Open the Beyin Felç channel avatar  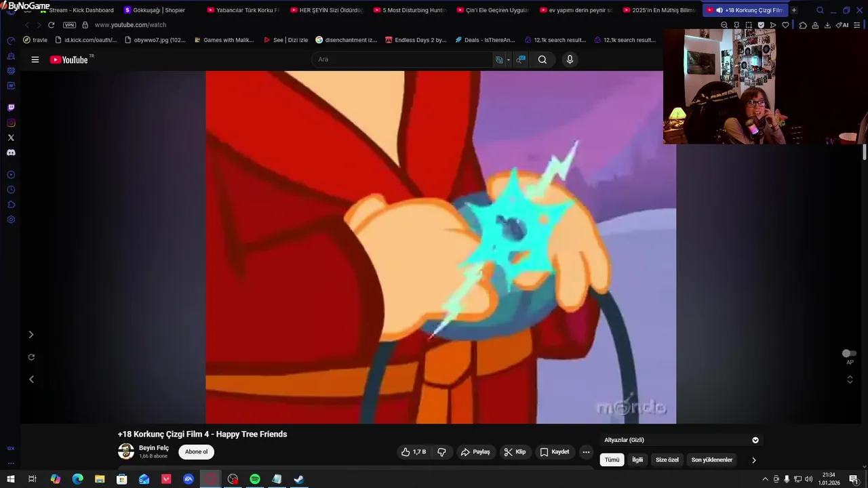(126, 451)
